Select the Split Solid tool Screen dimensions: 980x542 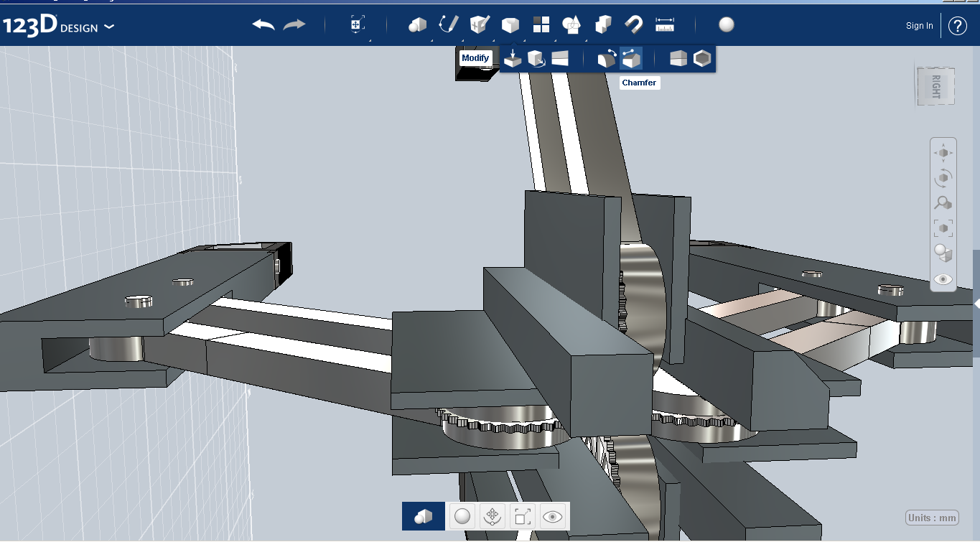pyautogui.click(x=678, y=58)
